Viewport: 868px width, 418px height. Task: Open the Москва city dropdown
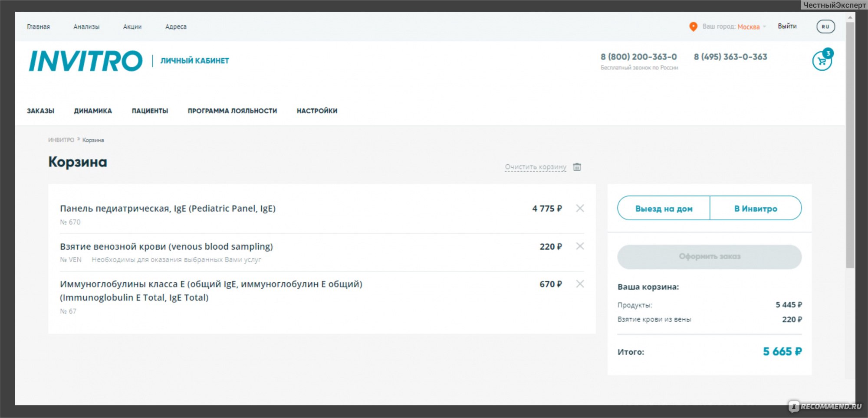tap(752, 27)
